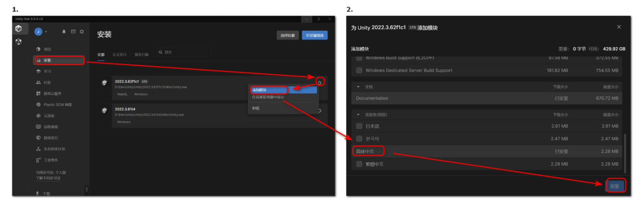Screen dimensions: 644x206
Task: Collapse the 语言包(预览) section arrow
Action: pos(358,114)
